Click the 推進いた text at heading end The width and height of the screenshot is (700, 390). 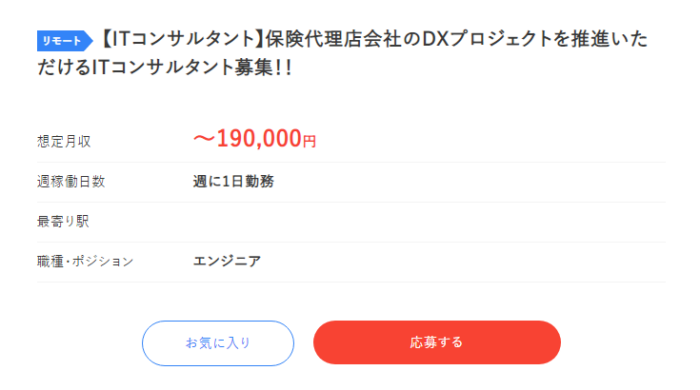pyautogui.click(x=609, y=39)
